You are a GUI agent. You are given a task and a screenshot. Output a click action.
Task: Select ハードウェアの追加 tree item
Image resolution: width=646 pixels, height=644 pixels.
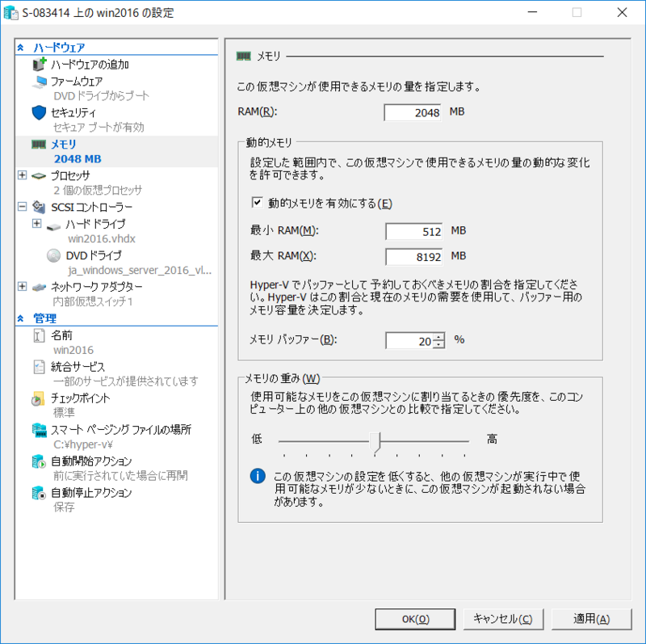click(x=90, y=65)
